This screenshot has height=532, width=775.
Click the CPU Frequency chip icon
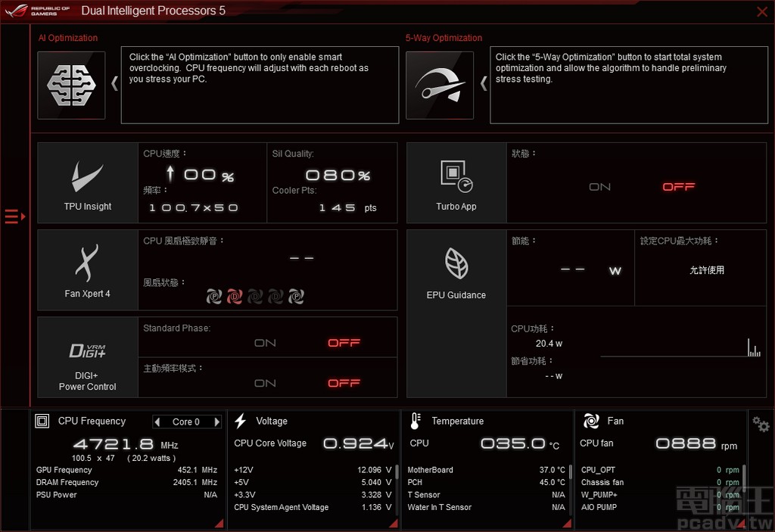[42, 422]
